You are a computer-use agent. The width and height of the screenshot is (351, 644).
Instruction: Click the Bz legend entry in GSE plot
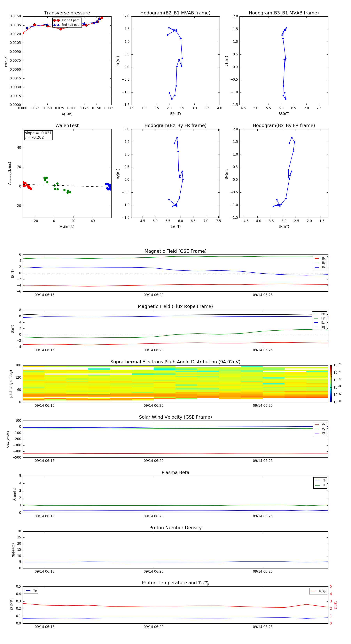(320, 267)
